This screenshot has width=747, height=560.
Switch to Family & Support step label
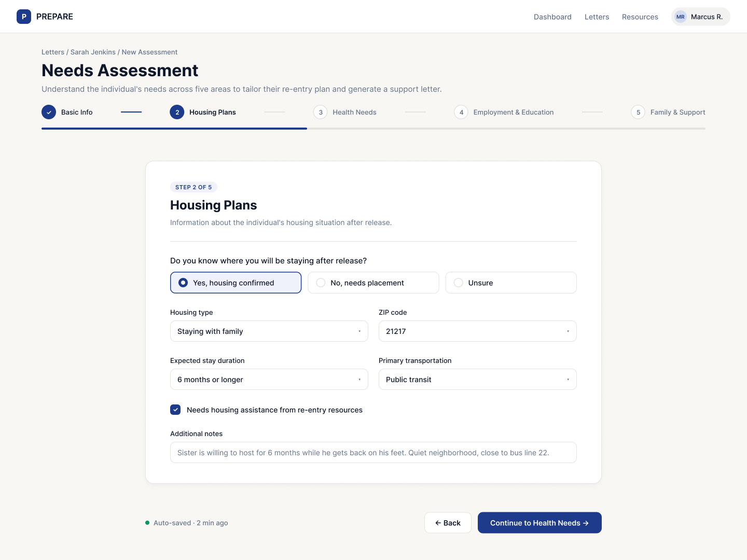pyautogui.click(x=678, y=112)
